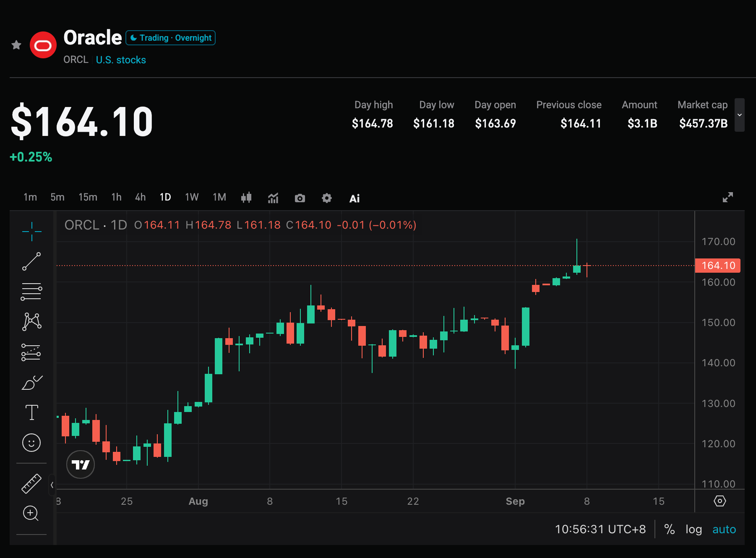Expand the quote stats dropdown chevron

click(740, 115)
